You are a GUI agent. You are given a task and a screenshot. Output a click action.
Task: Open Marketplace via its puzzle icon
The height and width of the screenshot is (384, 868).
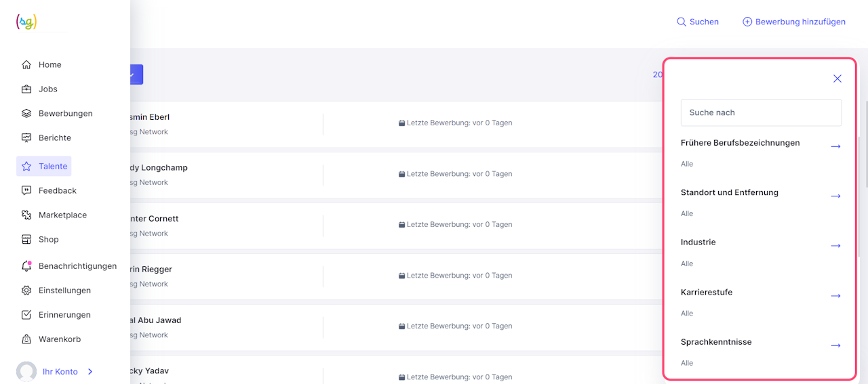[26, 215]
